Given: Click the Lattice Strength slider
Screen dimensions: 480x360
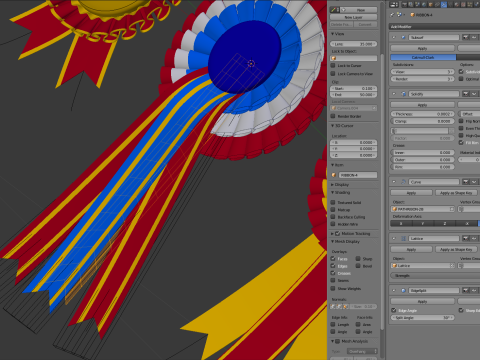Looking at the screenshot, I should [435, 276].
